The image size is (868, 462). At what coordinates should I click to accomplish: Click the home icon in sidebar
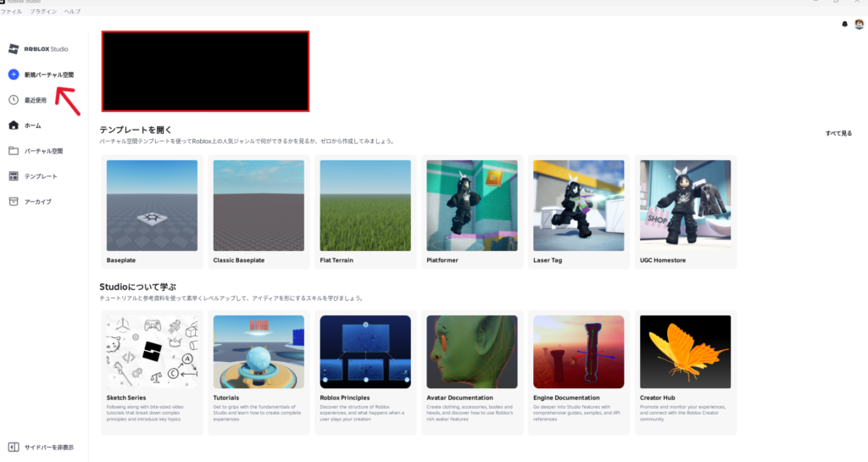(x=14, y=125)
